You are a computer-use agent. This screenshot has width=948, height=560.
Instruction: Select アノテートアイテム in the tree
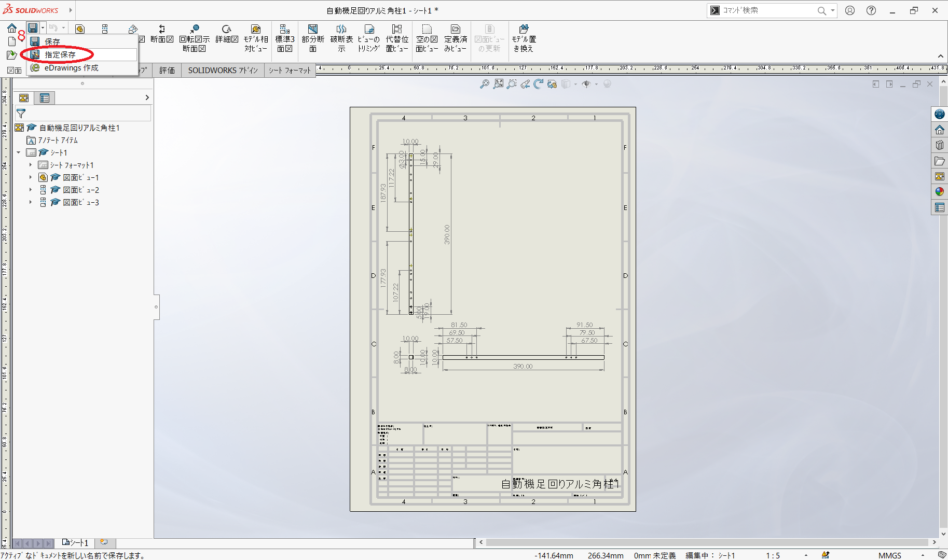(x=58, y=140)
